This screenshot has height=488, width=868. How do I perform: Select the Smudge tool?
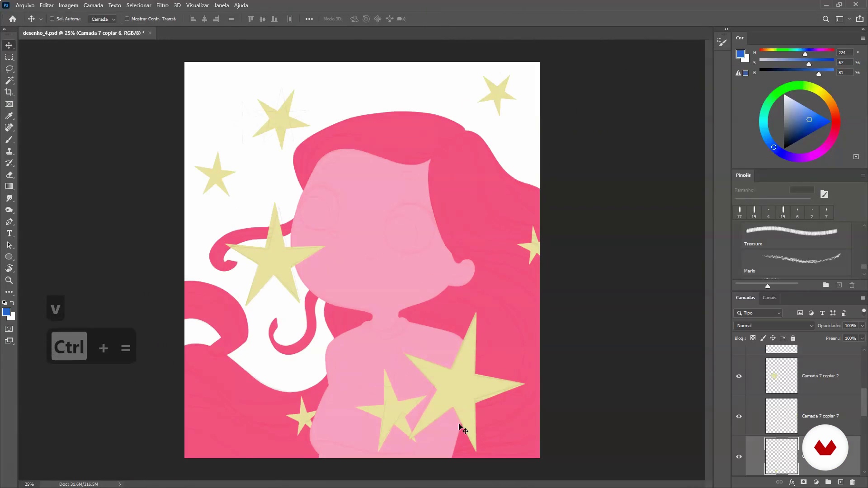pos(9,198)
